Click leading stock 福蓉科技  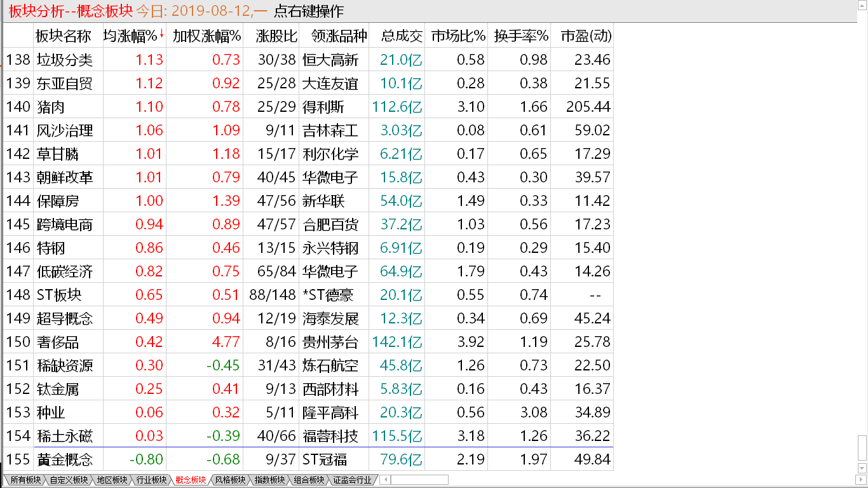coord(330,436)
